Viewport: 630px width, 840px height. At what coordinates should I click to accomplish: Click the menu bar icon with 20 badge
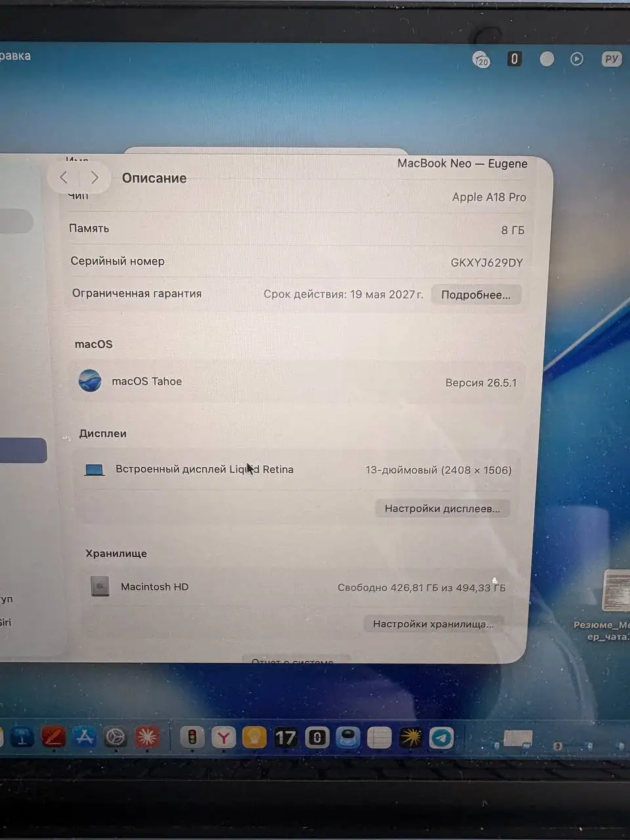click(482, 60)
